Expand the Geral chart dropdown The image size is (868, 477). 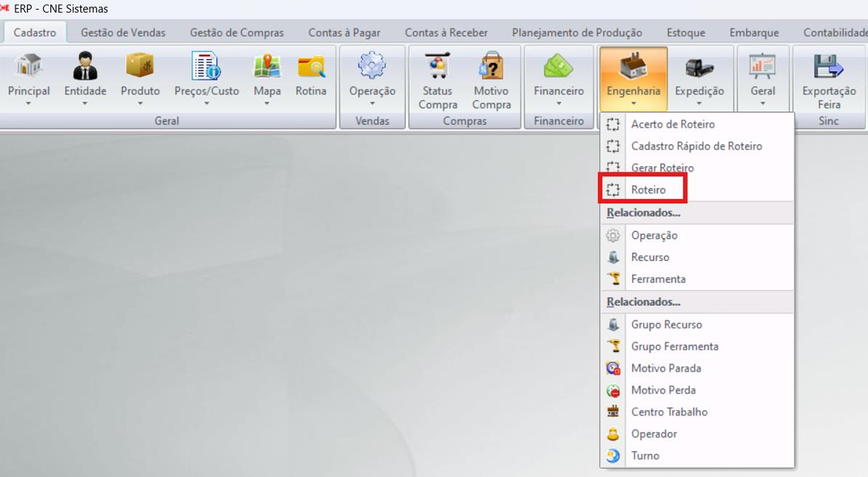(x=762, y=104)
